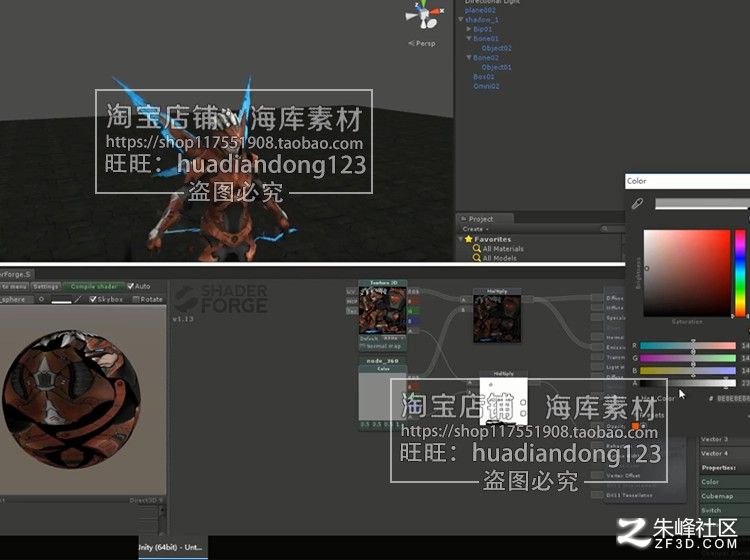Click the Favorites star icon

(469, 239)
